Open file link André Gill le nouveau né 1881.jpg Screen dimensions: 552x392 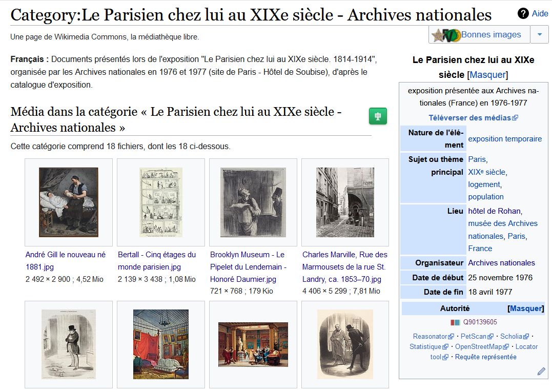(x=66, y=261)
